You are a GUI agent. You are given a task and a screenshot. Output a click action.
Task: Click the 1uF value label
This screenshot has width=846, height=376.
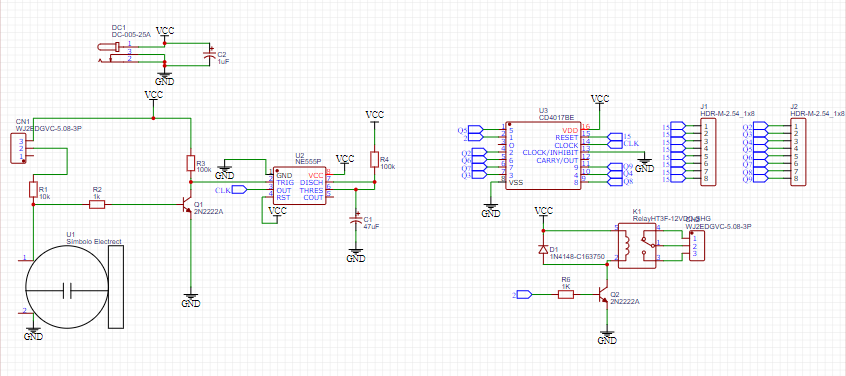(223, 61)
